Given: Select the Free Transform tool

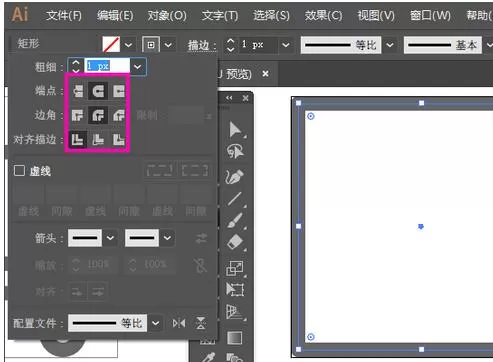Looking at the screenshot, I should tap(235, 289).
